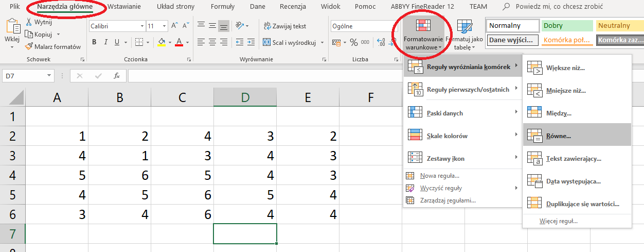Open Formatowanie warunkowe menu button
Image resolution: width=644 pixels, height=252 pixels.
423,35
